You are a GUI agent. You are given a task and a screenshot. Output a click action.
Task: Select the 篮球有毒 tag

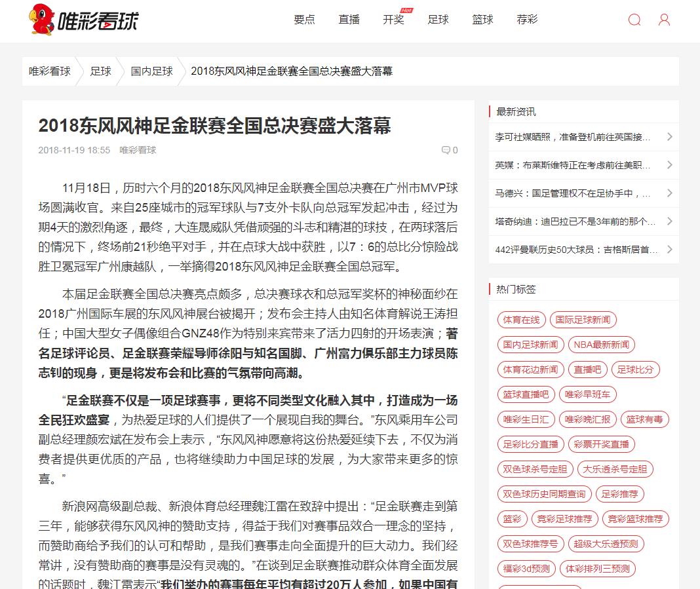coord(645,420)
